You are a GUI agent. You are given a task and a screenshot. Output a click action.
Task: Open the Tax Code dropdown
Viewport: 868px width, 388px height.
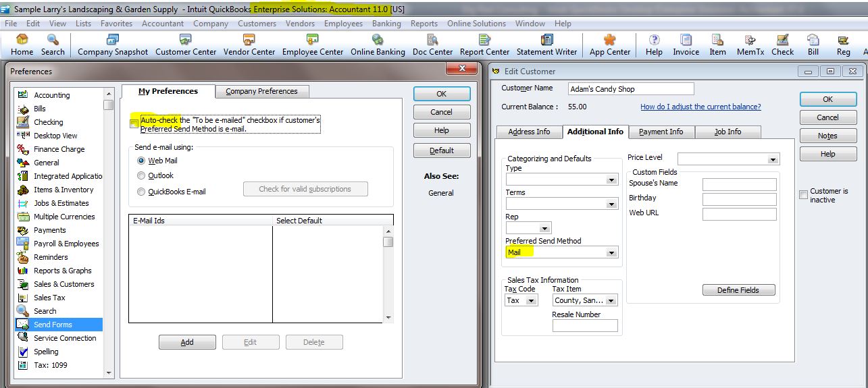(532, 300)
